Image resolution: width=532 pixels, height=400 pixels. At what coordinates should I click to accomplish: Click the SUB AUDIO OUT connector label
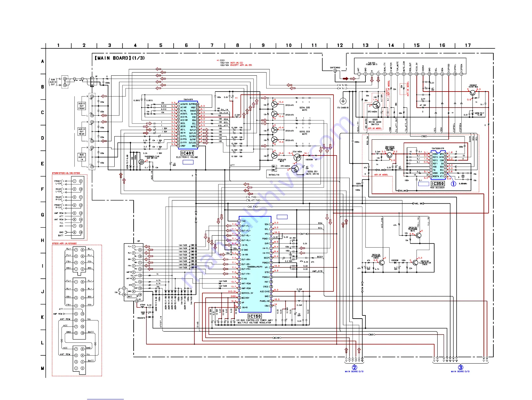click(53, 82)
